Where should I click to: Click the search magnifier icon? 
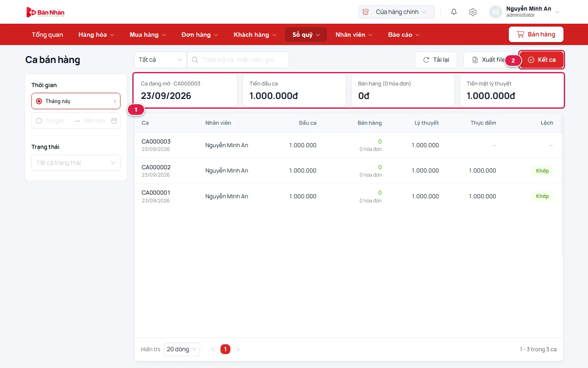pyautogui.click(x=195, y=60)
